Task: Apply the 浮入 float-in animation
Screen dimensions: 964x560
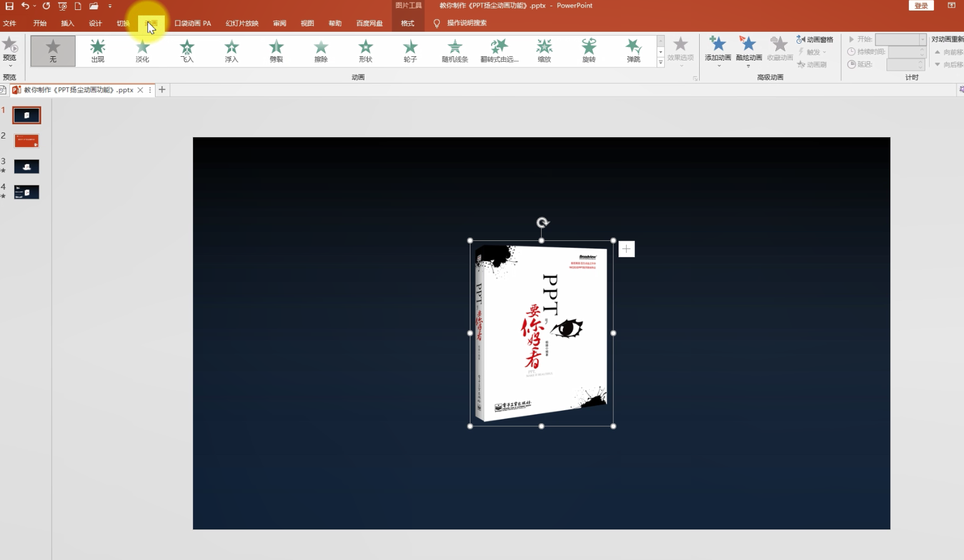Action: click(x=232, y=51)
